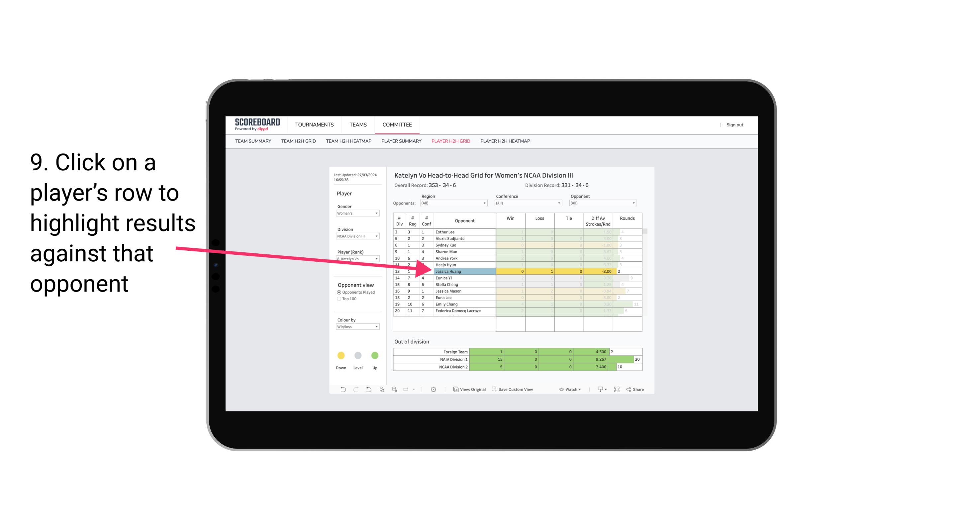Click the undo icon in toolbar
The width and height of the screenshot is (980, 527).
[340, 390]
